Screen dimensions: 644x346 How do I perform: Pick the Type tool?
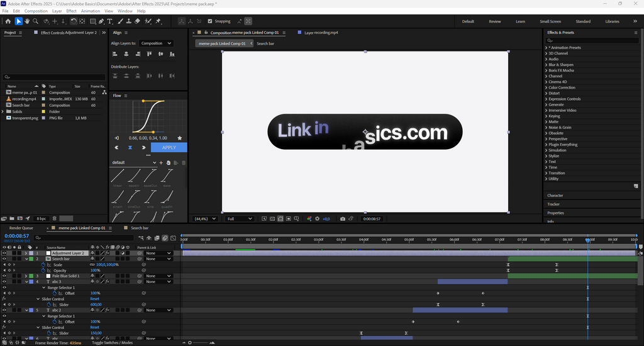tap(110, 21)
